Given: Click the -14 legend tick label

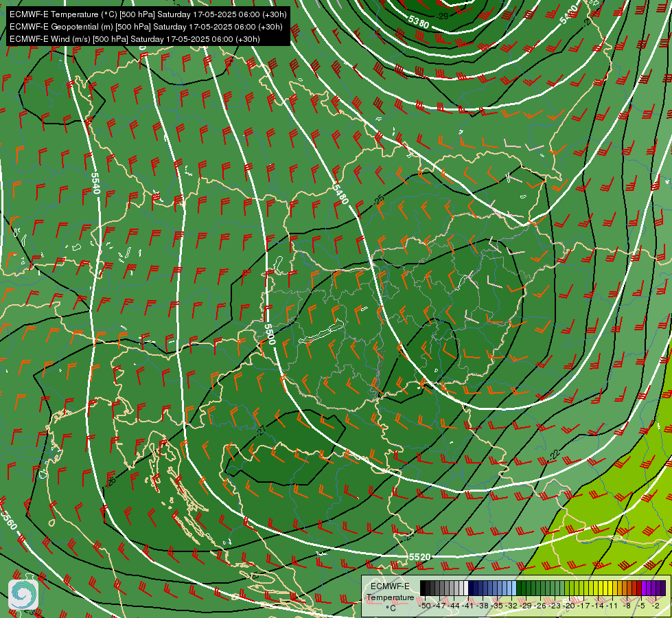Looking at the screenshot, I should coord(598,606).
